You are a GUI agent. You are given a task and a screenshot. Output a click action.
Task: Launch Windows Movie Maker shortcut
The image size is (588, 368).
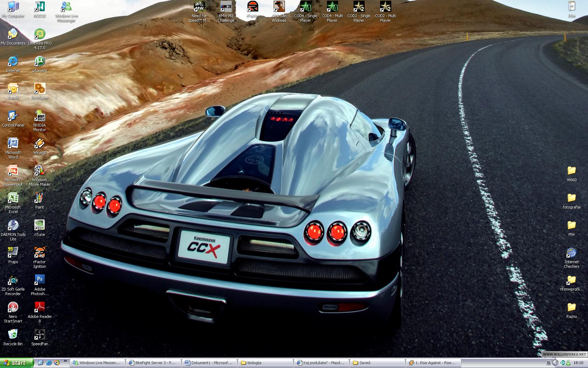click(40, 176)
